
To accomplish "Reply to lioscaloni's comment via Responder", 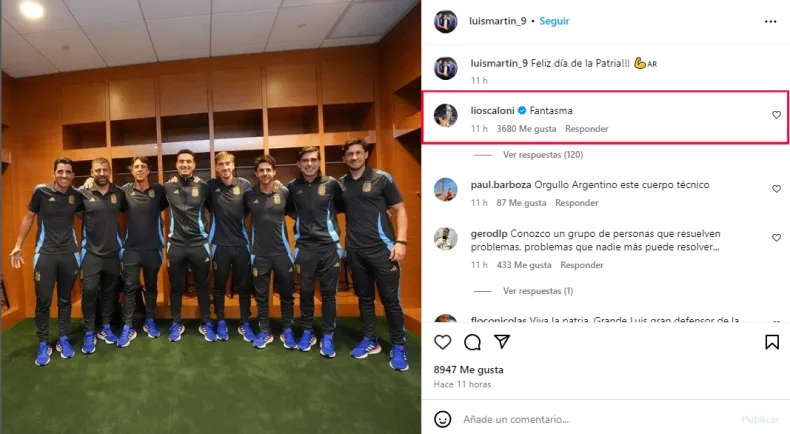I will pyautogui.click(x=586, y=129).
